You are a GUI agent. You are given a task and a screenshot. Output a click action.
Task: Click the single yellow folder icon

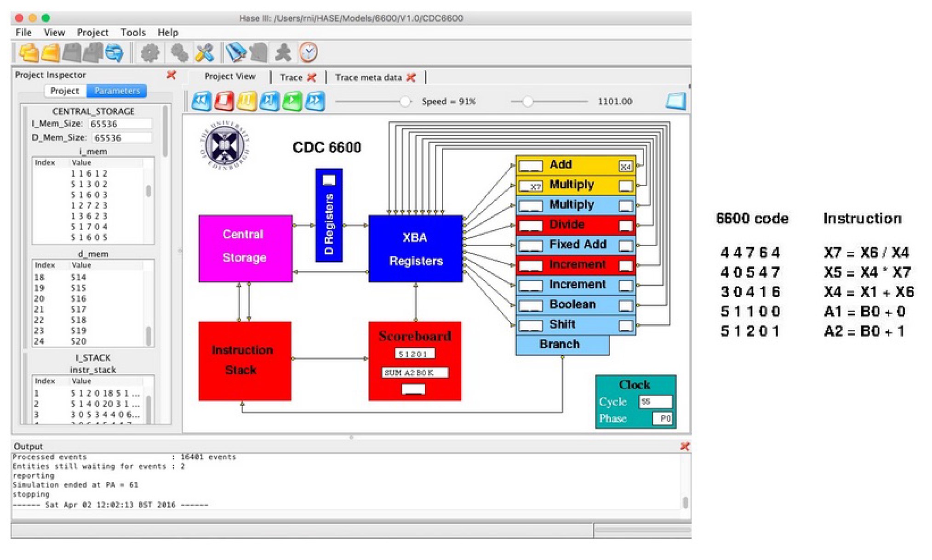51,52
